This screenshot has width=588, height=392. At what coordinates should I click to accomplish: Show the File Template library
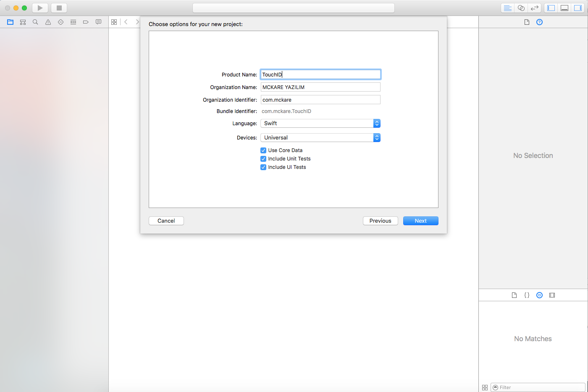pos(514,295)
